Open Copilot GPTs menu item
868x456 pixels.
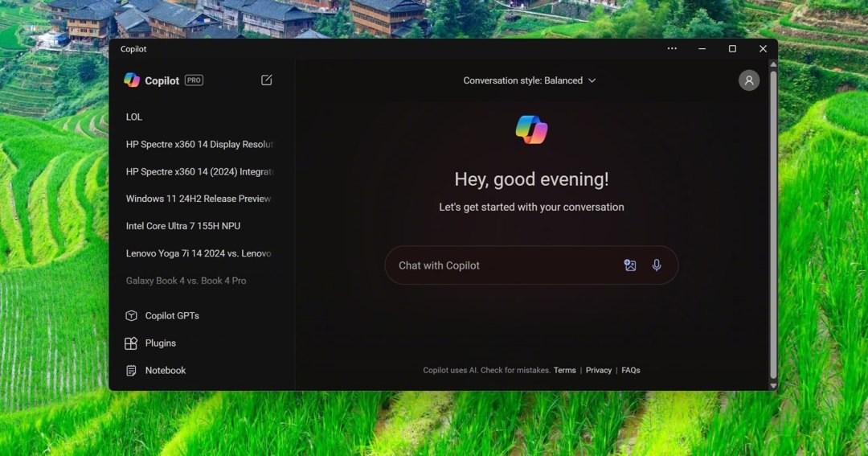point(162,316)
